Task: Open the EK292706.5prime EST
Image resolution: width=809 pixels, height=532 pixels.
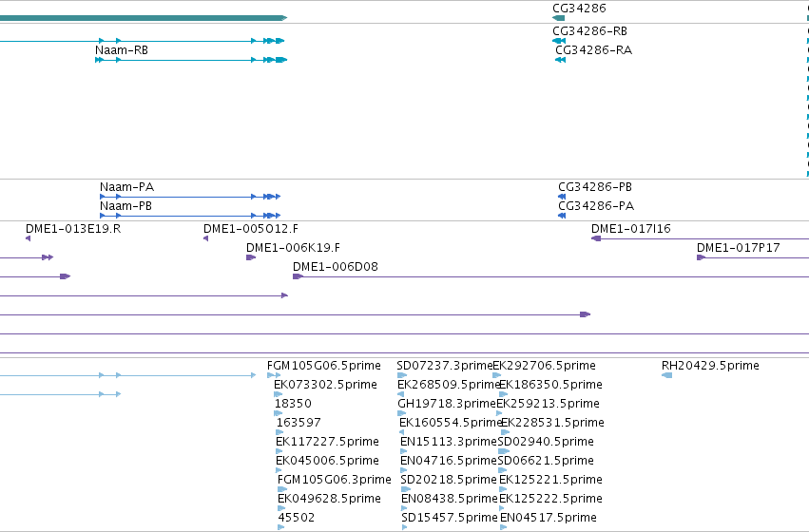Action: [497, 375]
